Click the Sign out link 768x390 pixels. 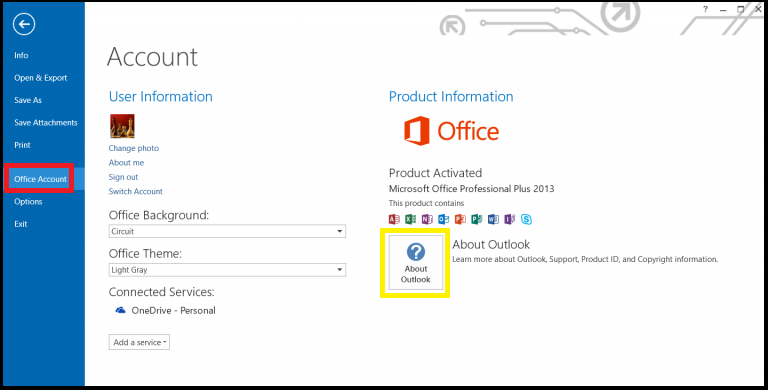123,177
